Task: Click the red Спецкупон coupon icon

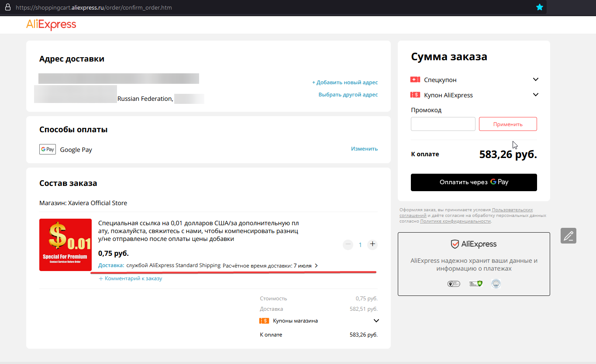Action: click(x=415, y=79)
